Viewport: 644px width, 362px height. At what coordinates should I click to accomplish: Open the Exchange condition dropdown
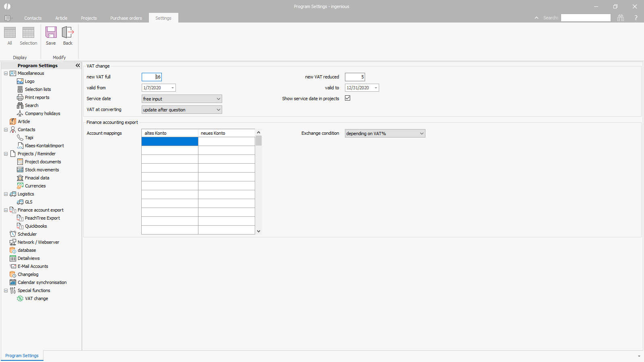(x=385, y=134)
